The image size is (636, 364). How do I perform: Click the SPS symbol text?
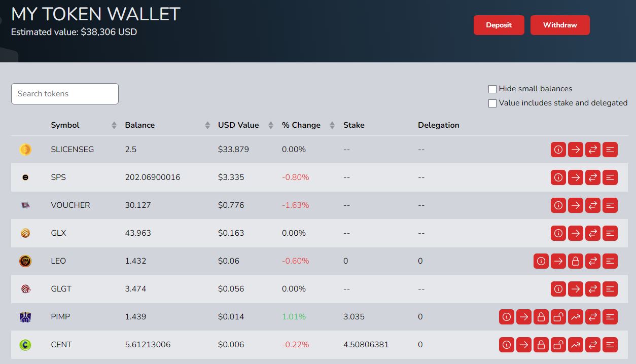tap(58, 177)
